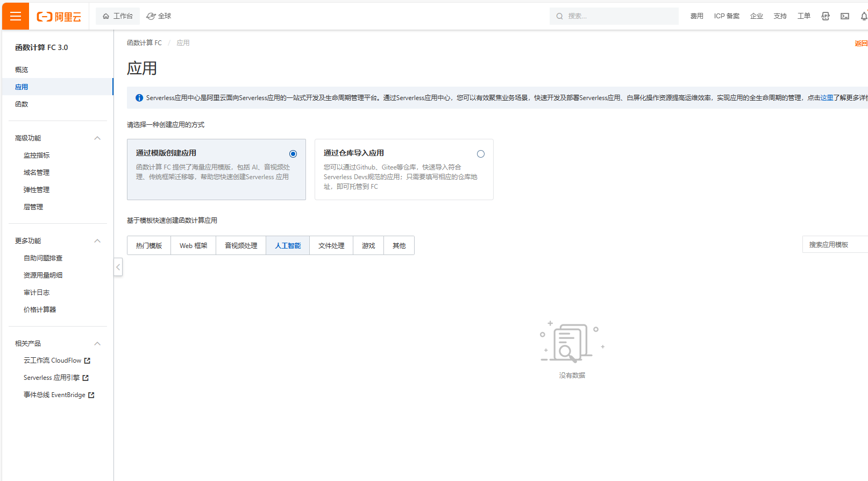Open the orange hamburger navigation menu
868x481 pixels.
coord(16,16)
